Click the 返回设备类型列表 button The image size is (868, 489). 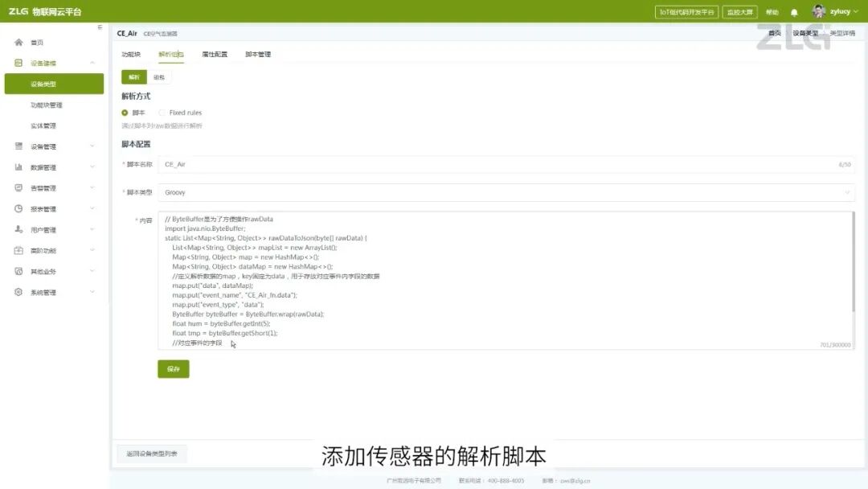pos(152,454)
